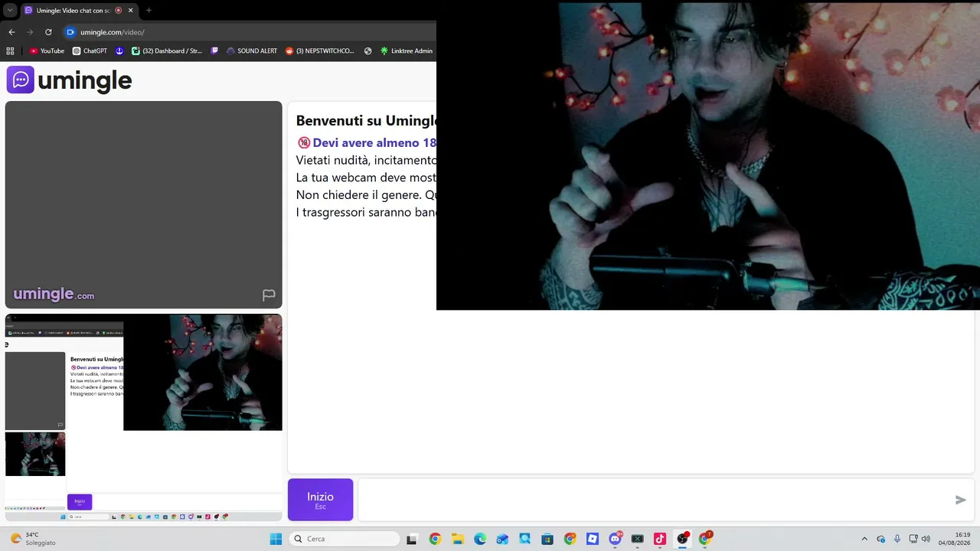The width and height of the screenshot is (980, 551).
Task: Open the purple round icon bookmark
Action: point(119,51)
